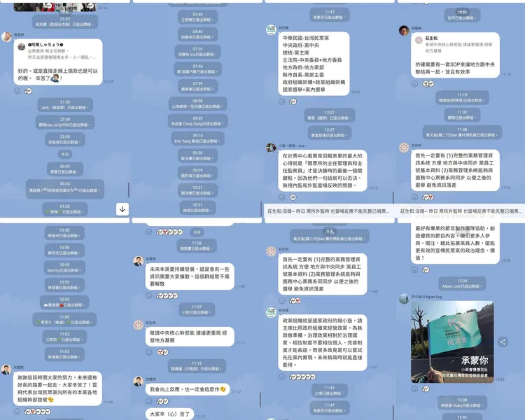Open sender avatar of the 好的。或是直接走線上 message
The width and height of the screenshot is (525, 420).
coord(6,36)
